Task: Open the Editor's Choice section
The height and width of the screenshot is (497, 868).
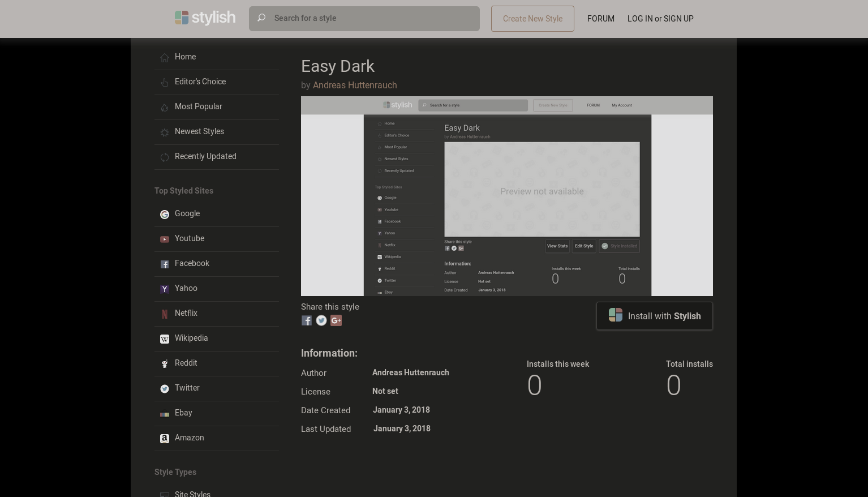Action: [x=200, y=82]
